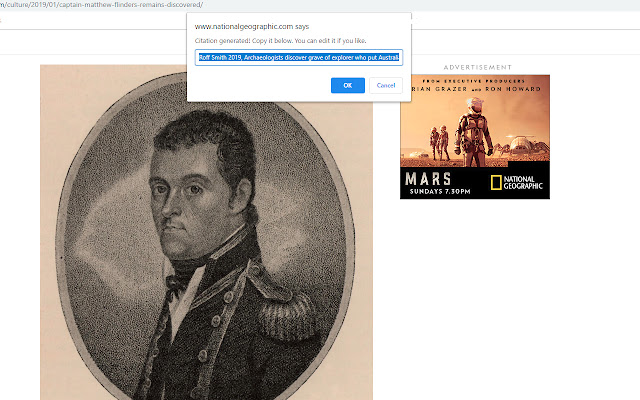The image size is (640, 400).
Task: Open the Matthew Flinders portrait image
Action: [206, 232]
